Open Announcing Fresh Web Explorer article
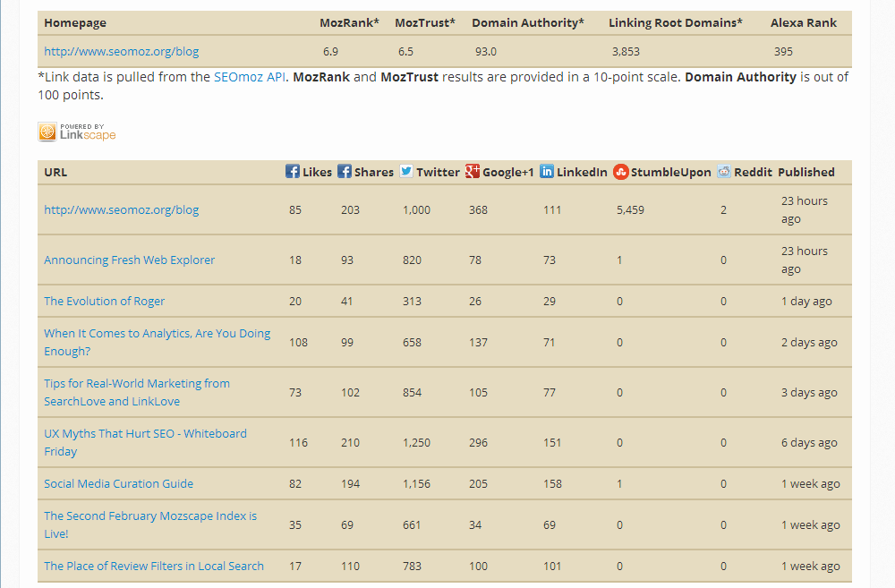The image size is (895, 588). [130, 260]
